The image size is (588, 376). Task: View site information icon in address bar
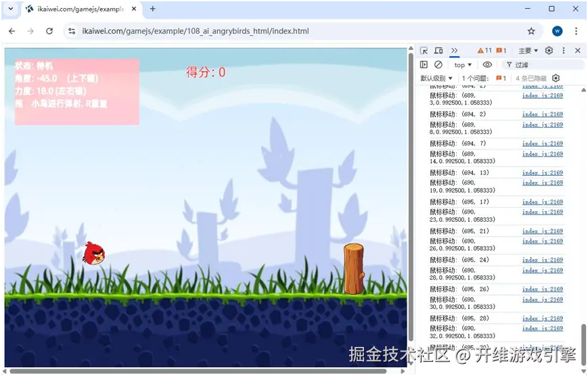(72, 31)
